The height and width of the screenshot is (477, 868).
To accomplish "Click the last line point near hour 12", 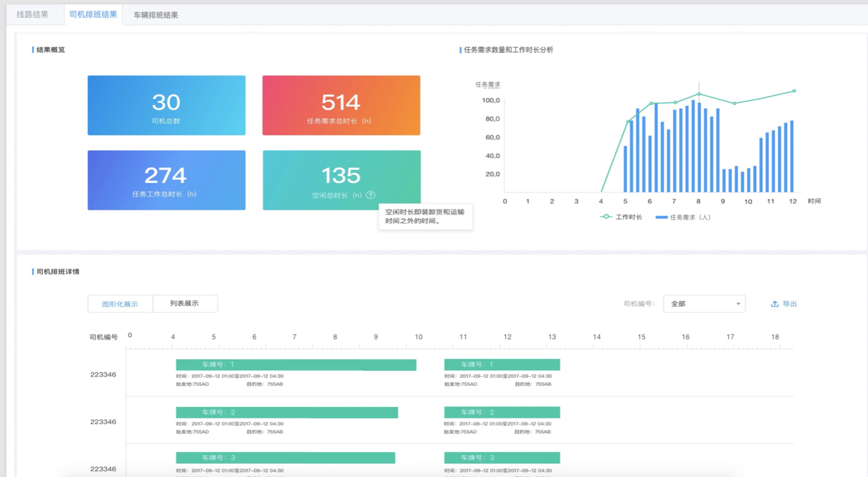I will [x=794, y=91].
